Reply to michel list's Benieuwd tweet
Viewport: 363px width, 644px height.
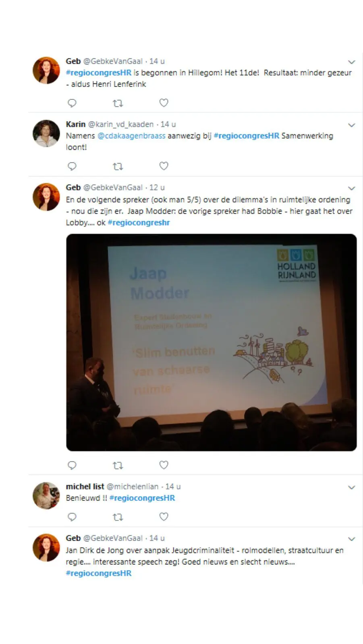coord(72,517)
